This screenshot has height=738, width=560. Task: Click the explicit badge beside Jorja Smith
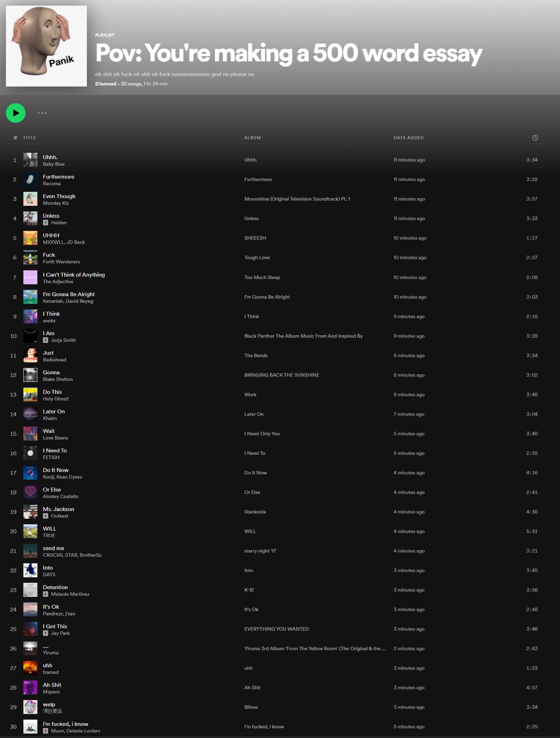45,340
